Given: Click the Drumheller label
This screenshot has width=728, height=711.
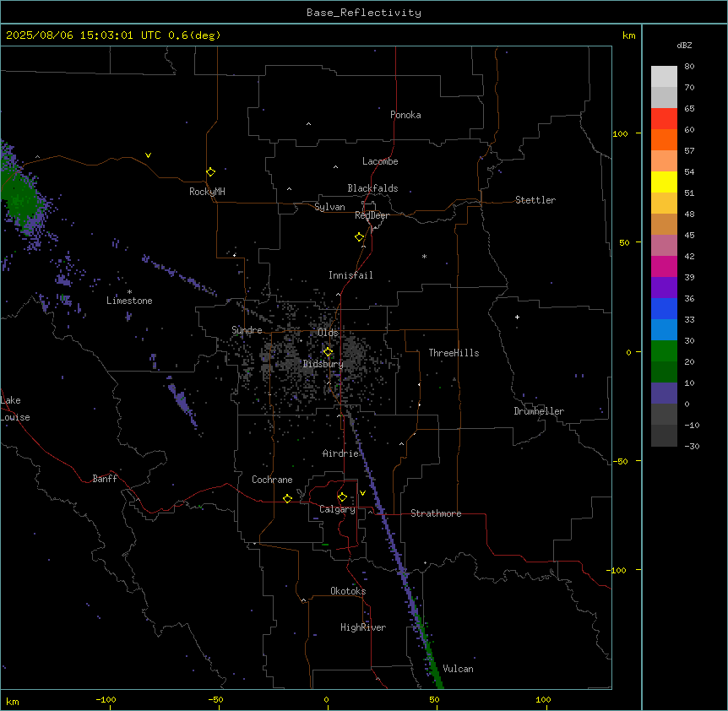Looking at the screenshot, I should pyautogui.click(x=539, y=411).
